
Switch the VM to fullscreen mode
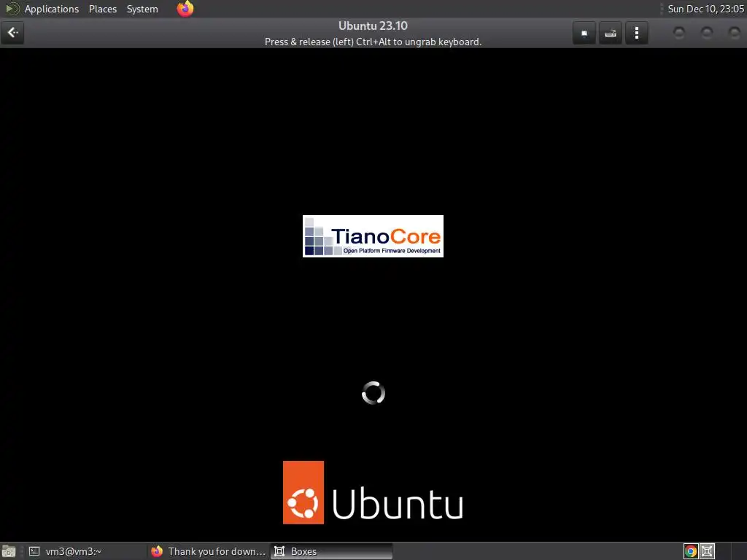coord(584,33)
